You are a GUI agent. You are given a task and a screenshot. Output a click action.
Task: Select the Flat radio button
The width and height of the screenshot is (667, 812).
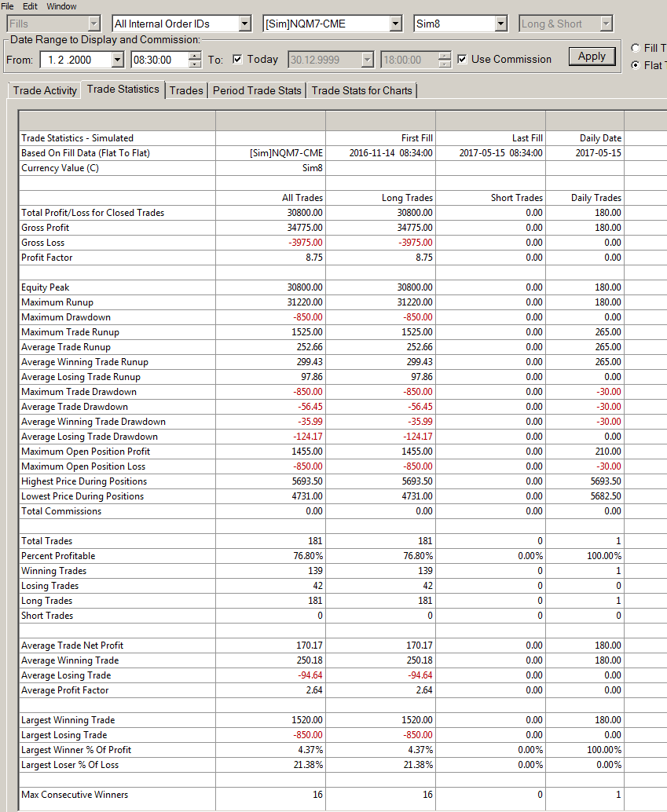click(x=636, y=65)
